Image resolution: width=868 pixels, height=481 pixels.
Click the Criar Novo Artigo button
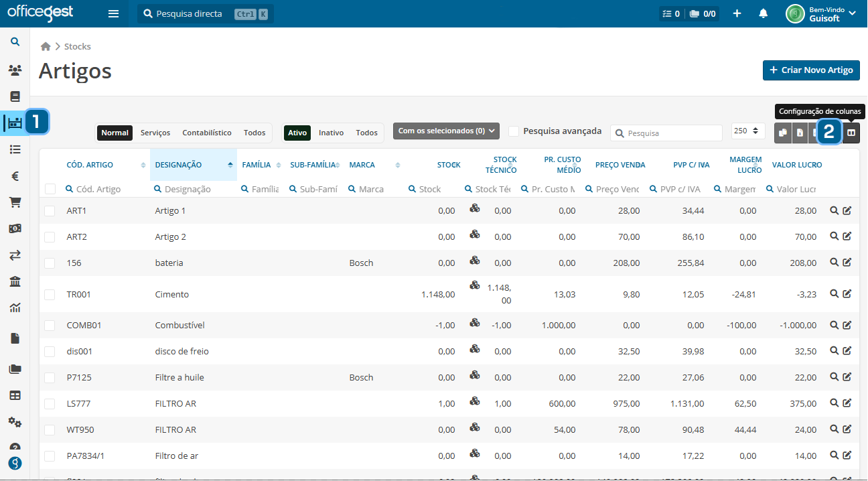point(811,70)
